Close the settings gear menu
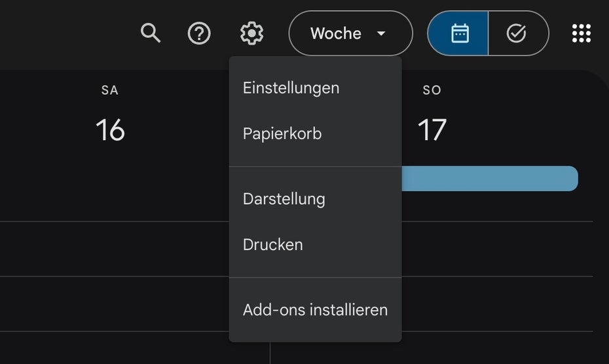This screenshot has height=364, width=609. (x=251, y=33)
